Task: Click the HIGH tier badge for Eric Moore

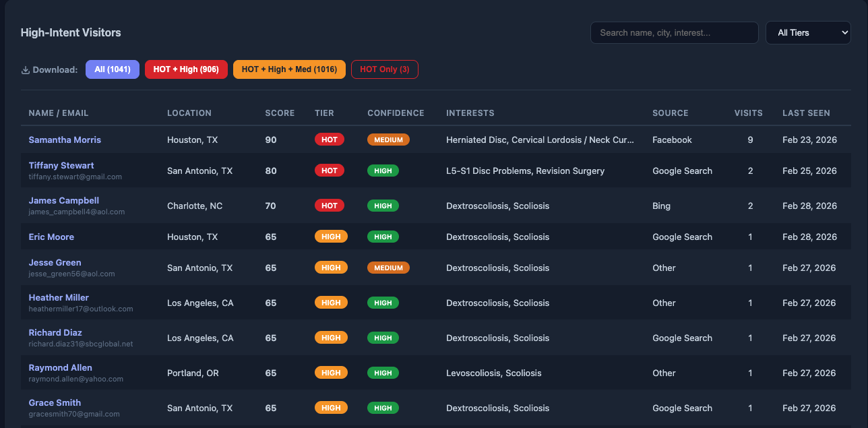Action: [x=331, y=237]
